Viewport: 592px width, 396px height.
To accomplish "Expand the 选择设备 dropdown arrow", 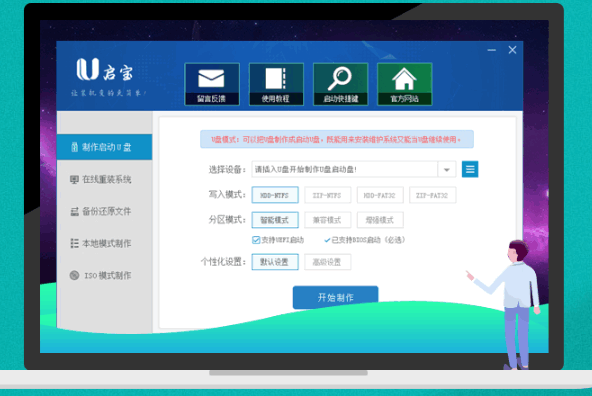I will coord(447,169).
